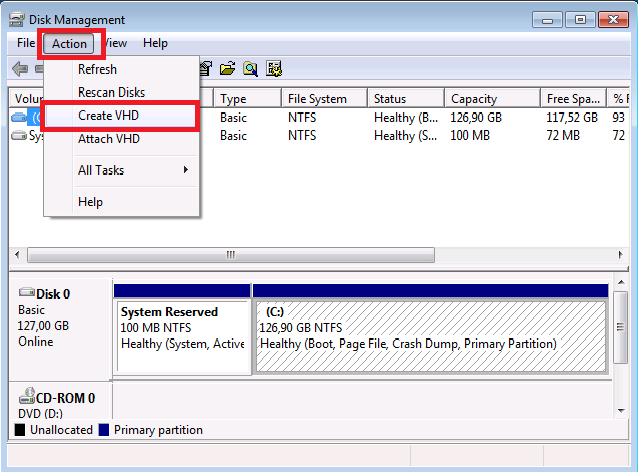Open the File menu
638x473 pixels.
[x=26, y=43]
